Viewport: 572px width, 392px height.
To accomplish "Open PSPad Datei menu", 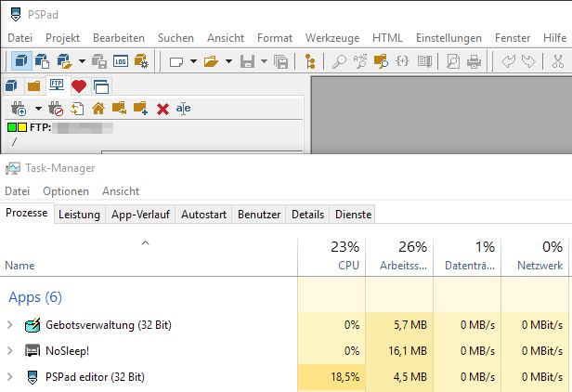I will click(20, 38).
